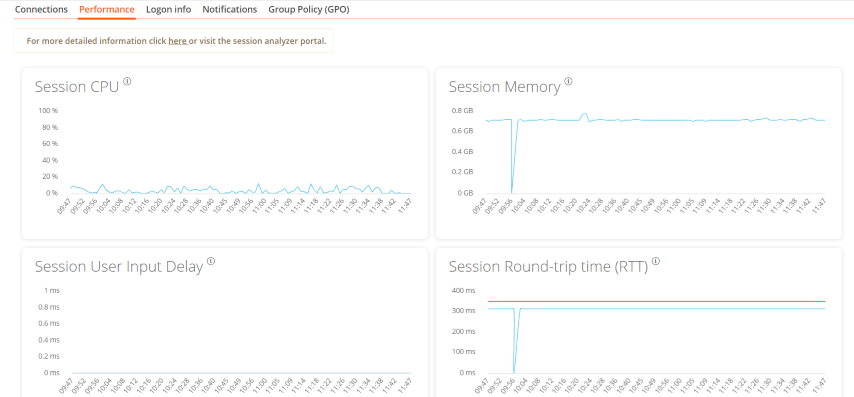
Task: Click the Session CPU info icon
Action: [x=127, y=81]
